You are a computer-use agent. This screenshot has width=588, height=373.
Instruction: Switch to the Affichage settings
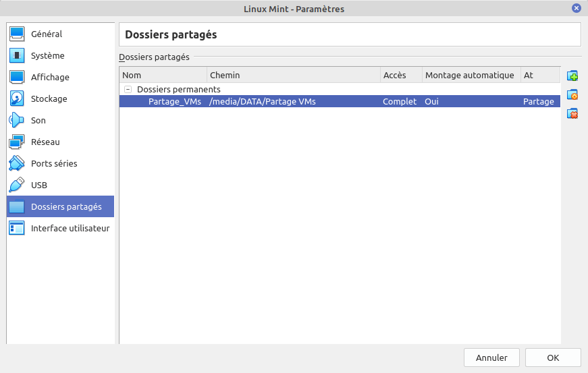click(50, 77)
